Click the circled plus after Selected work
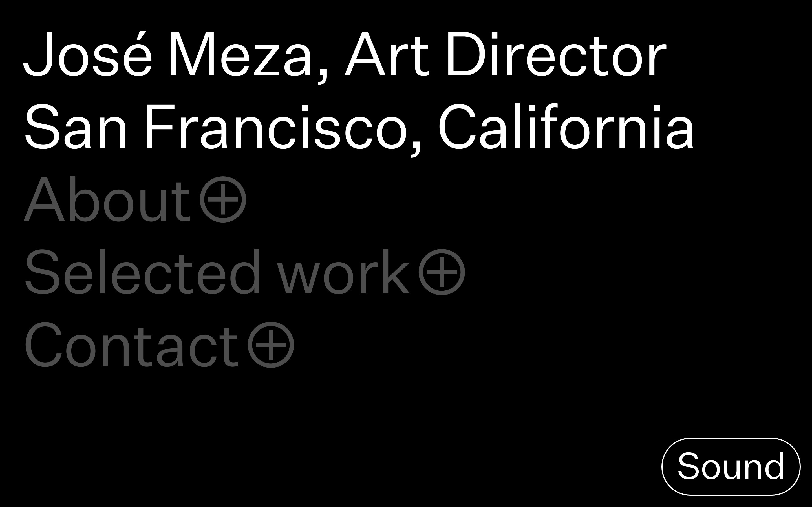Screen dimensions: 812x507 pyautogui.click(x=442, y=272)
